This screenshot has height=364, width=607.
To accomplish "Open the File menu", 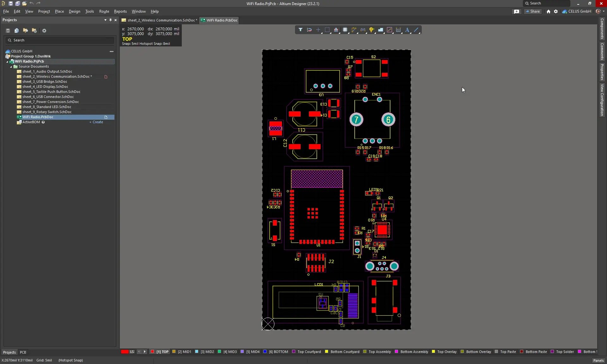I will pyautogui.click(x=6, y=11).
